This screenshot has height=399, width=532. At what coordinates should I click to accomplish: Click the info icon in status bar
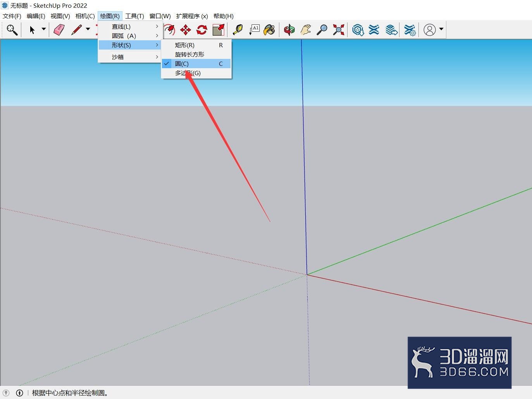click(19, 393)
